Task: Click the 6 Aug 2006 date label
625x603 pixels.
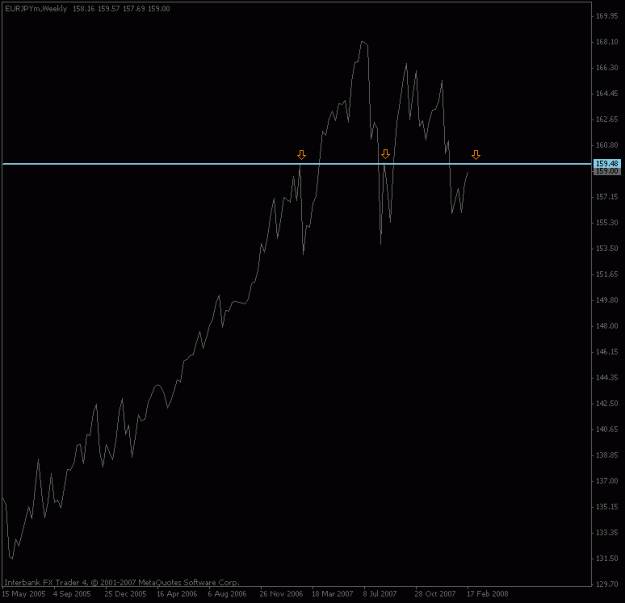Action: (227, 594)
